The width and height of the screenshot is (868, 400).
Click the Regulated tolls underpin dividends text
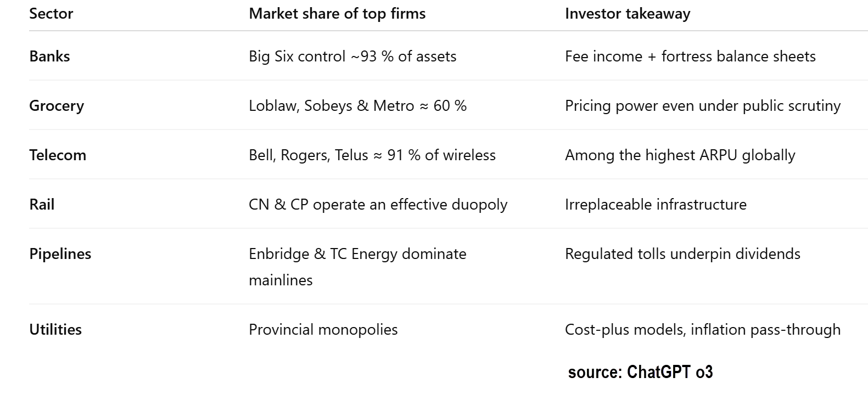pos(682,254)
